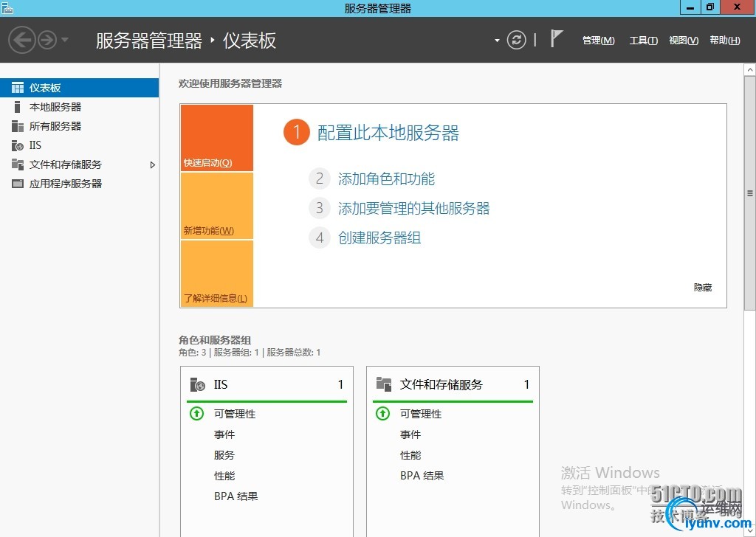Screen dimensions: 756x537
Task: Click 添加要管理的其他服务器 link
Action: (413, 209)
